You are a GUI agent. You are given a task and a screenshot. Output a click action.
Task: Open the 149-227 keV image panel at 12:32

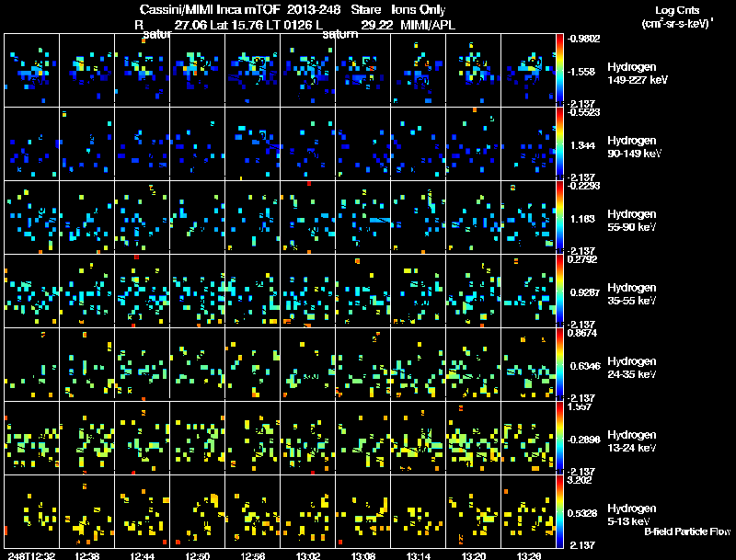pos(32,70)
